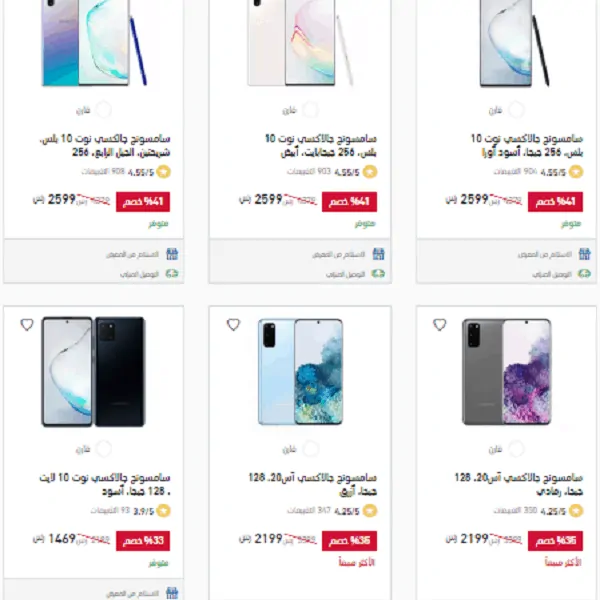Click store pickup icon under aura glow Note 10 Plus
600x600 pixels.
click(172, 254)
